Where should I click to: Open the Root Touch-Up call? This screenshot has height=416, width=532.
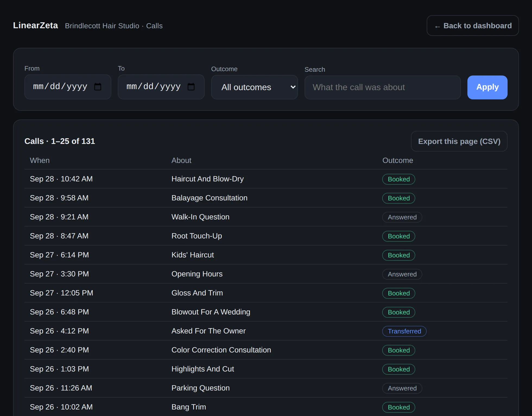point(266,236)
